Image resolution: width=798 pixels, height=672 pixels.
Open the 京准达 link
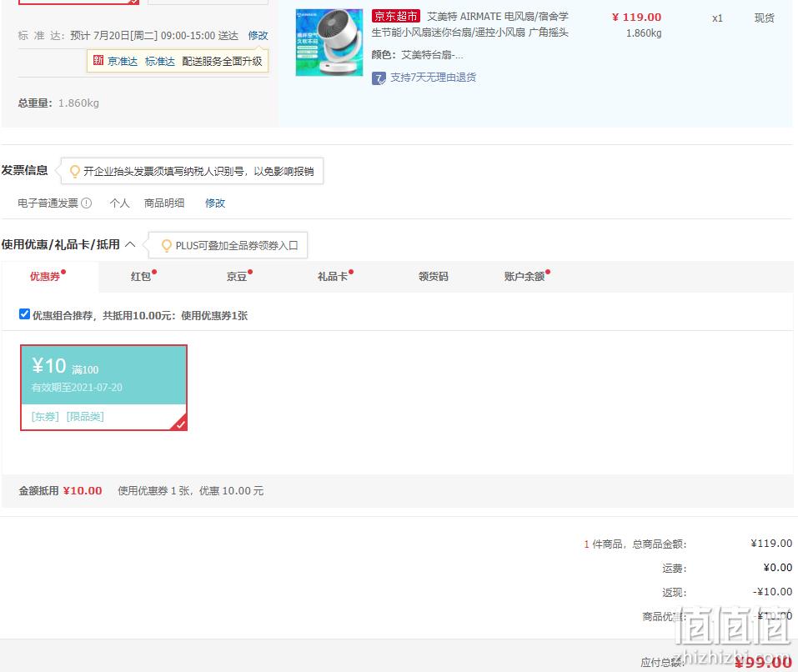[123, 62]
